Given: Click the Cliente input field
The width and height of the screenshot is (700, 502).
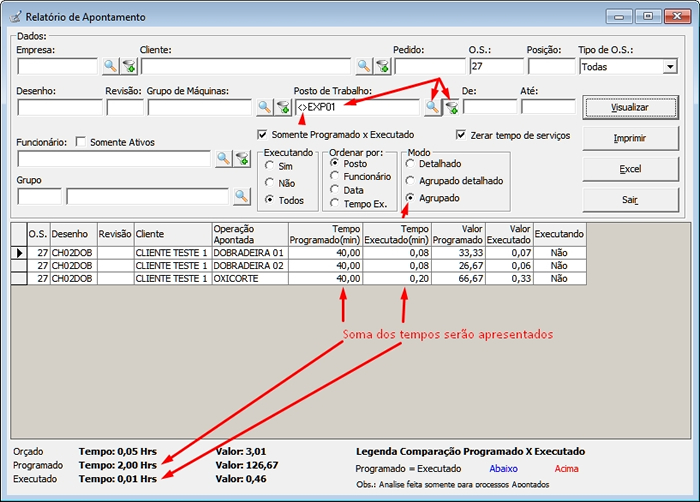Looking at the screenshot, I should (246, 67).
